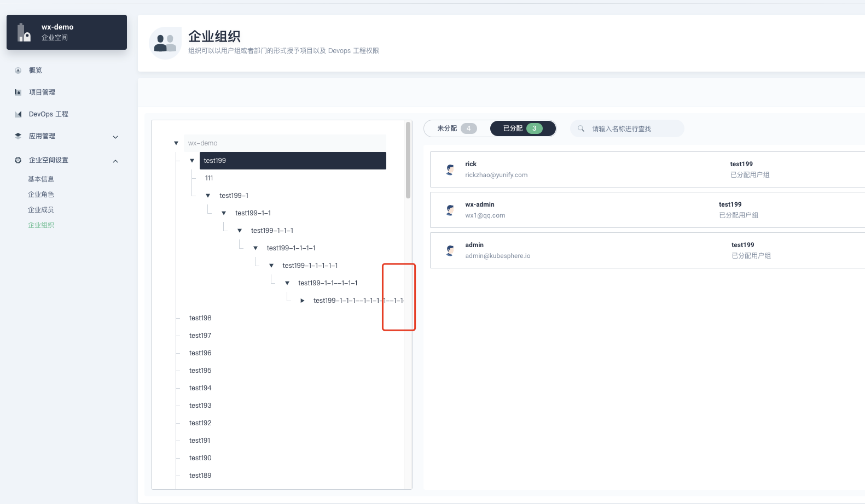Image resolution: width=865 pixels, height=504 pixels.
Task: Click the admin@kubesphere.io email text
Action: coord(498,256)
